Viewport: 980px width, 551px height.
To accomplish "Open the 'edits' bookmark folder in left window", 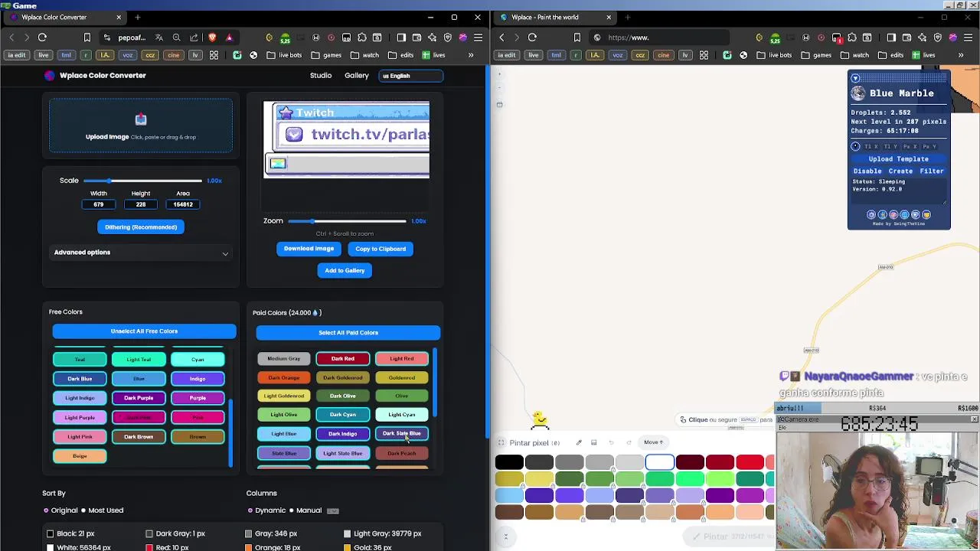I will tap(400, 55).
